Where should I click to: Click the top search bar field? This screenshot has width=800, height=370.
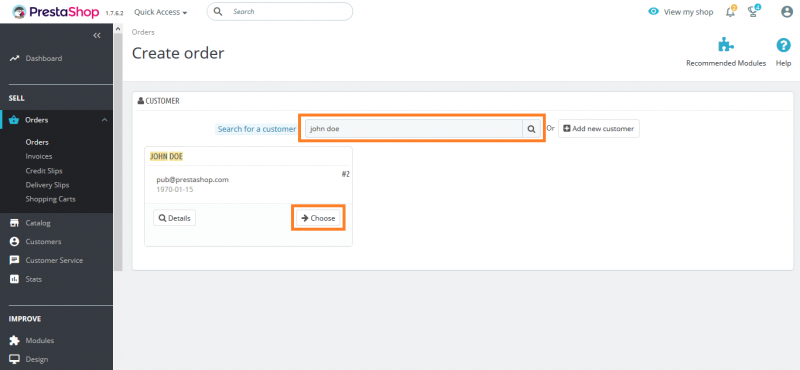pyautogui.click(x=280, y=11)
